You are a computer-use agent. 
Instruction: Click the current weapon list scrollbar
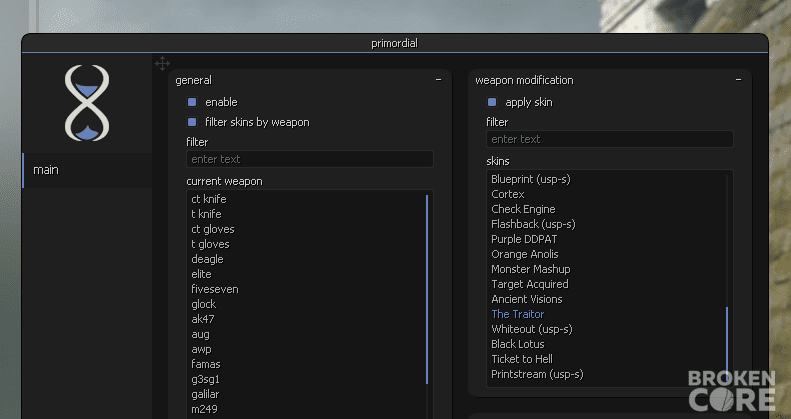pyautogui.click(x=427, y=289)
